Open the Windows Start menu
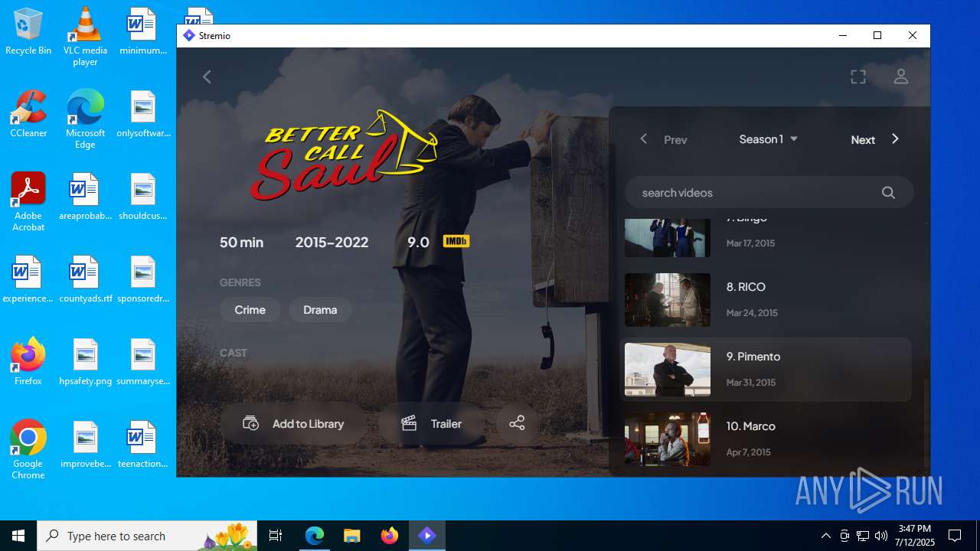 [x=18, y=536]
